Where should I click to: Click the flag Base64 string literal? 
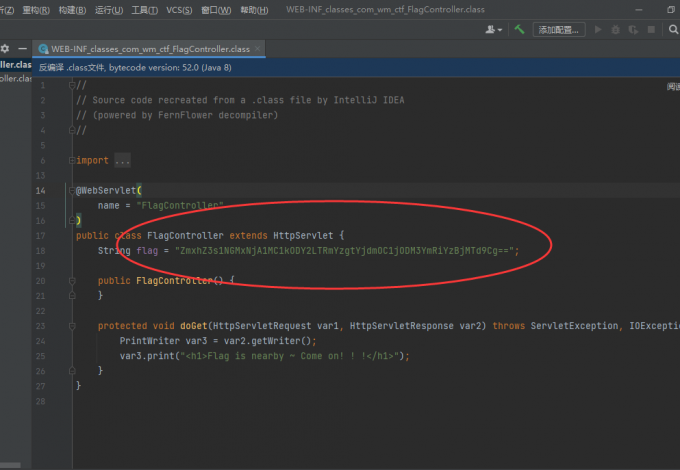pos(344,251)
